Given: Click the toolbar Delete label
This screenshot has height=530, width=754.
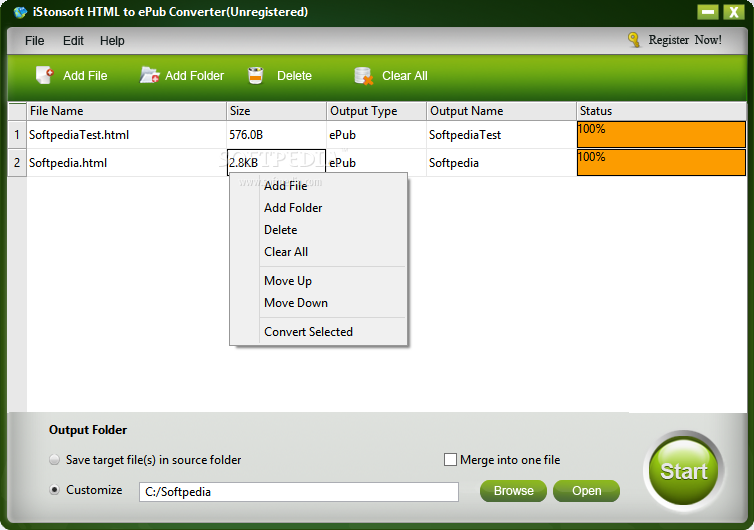Looking at the screenshot, I should point(294,76).
